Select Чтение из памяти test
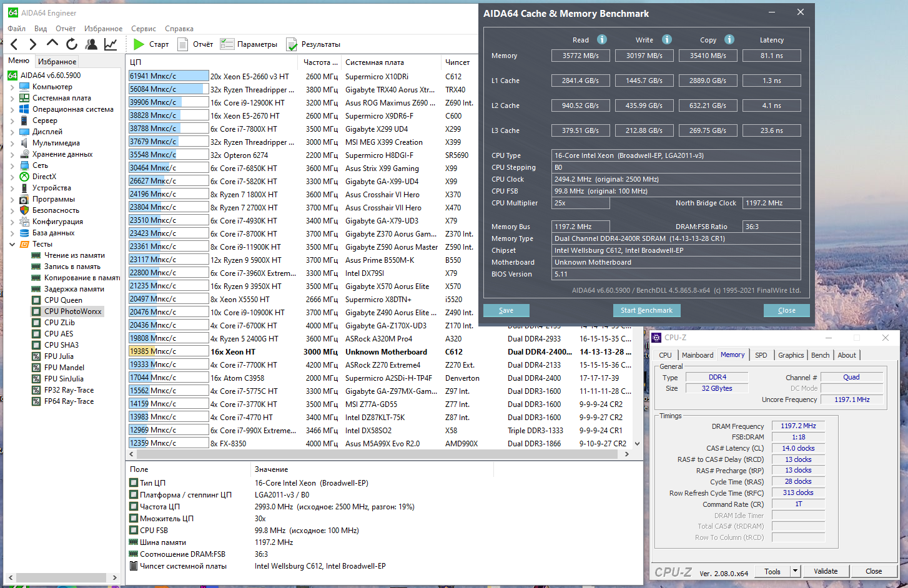 pyautogui.click(x=74, y=255)
